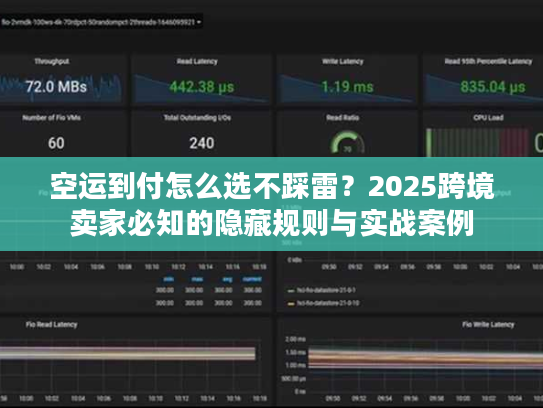Image resolution: width=543 pixels, height=408 pixels.
Task: Sort legend by the max column
Action: tap(197, 279)
